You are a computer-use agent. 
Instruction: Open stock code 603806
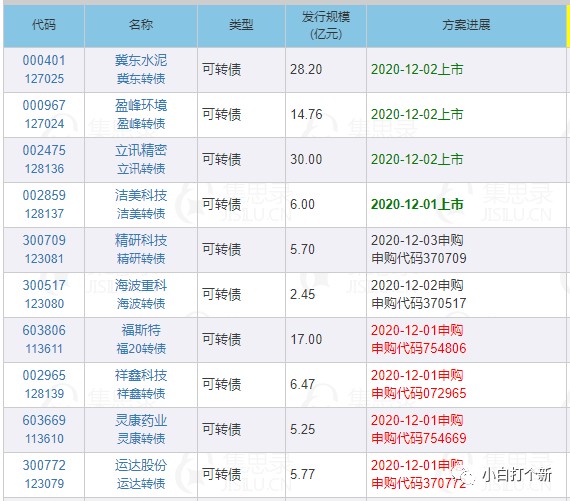44,330
